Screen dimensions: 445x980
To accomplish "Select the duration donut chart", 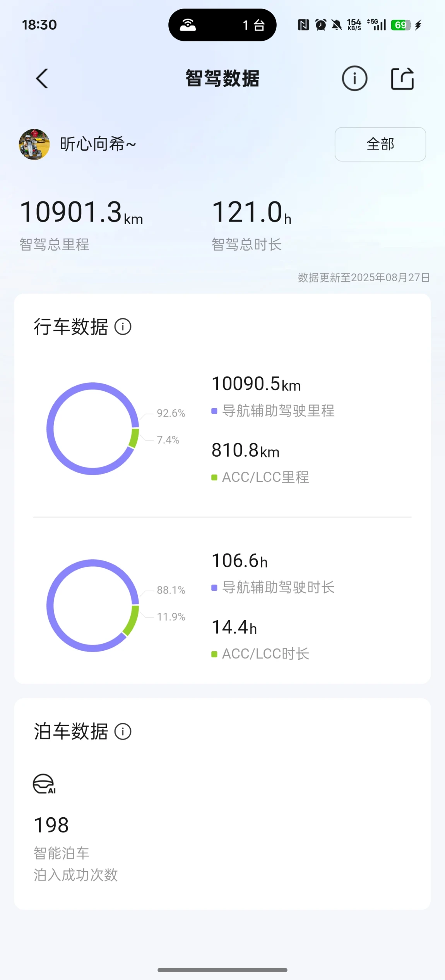I will tap(92, 605).
